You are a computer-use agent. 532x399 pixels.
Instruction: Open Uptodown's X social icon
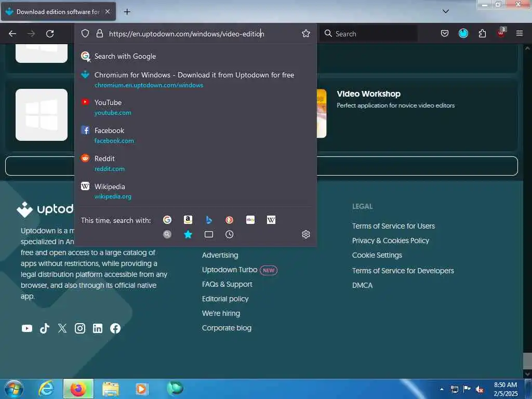pyautogui.click(x=62, y=328)
